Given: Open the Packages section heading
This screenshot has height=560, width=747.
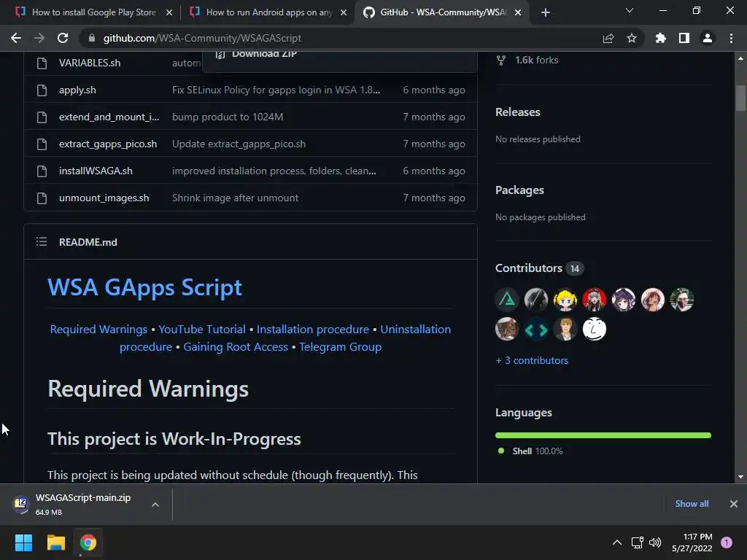Looking at the screenshot, I should (x=519, y=190).
